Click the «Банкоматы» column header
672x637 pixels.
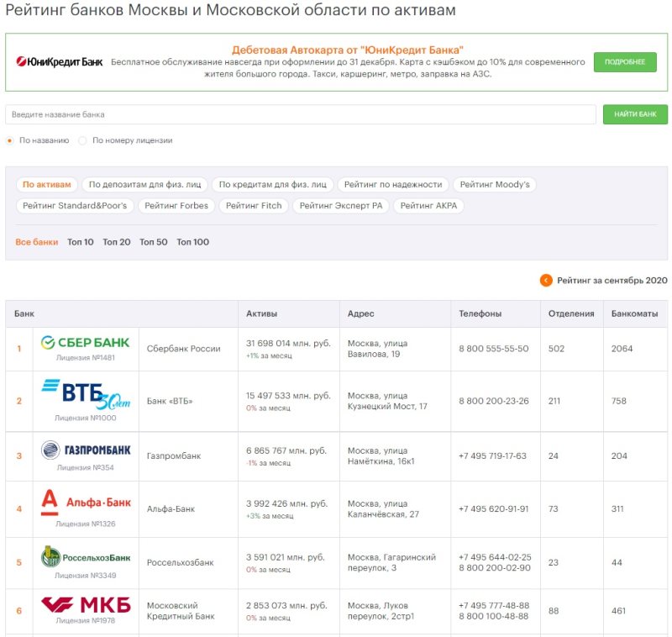pyautogui.click(x=634, y=313)
